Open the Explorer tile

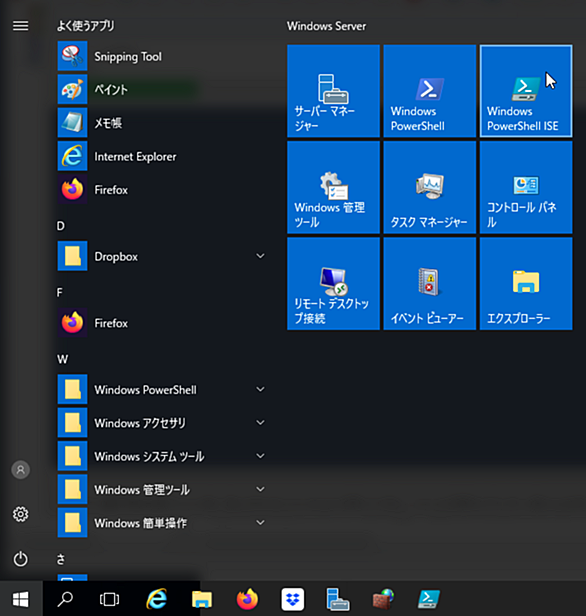click(x=526, y=283)
